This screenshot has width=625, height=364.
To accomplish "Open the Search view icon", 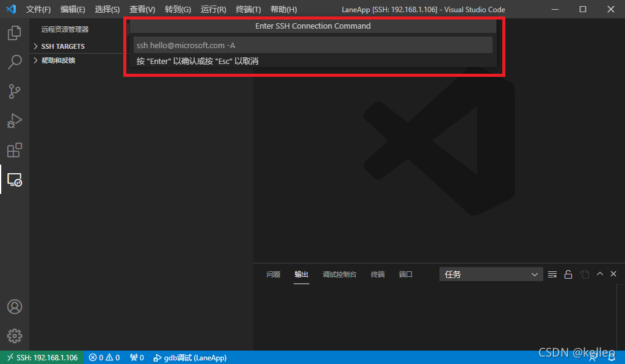I will pos(15,62).
